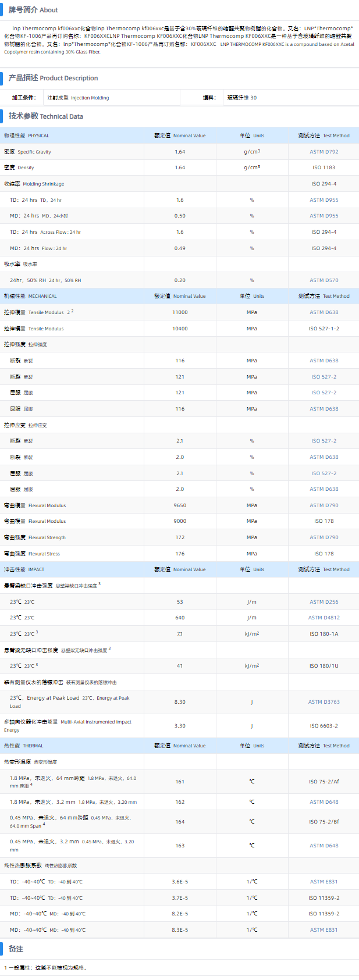
Task: Go to the 牌号简介 About section heading
Action: pos(33,10)
